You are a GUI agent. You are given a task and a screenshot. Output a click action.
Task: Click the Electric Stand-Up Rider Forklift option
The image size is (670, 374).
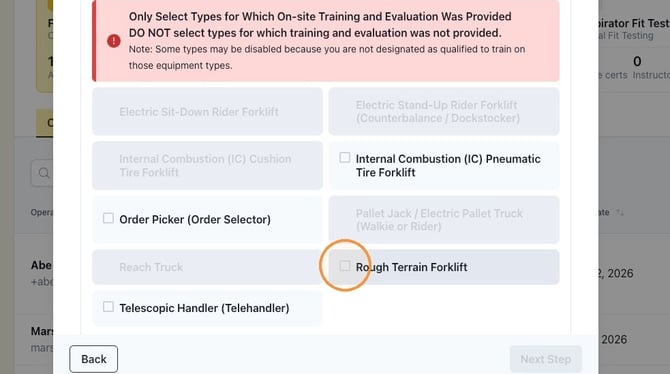pyautogui.click(x=444, y=112)
